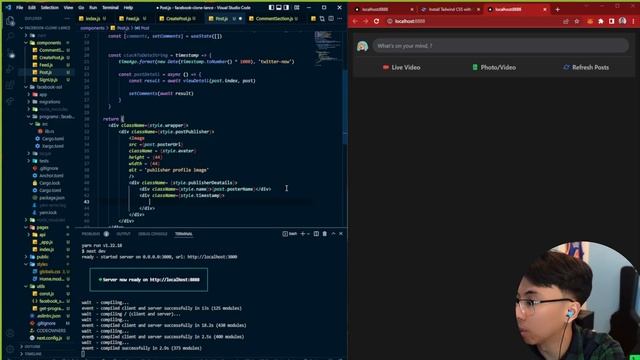Open the Selection menu
Screen dimensions: 640x360
[x=49, y=7]
